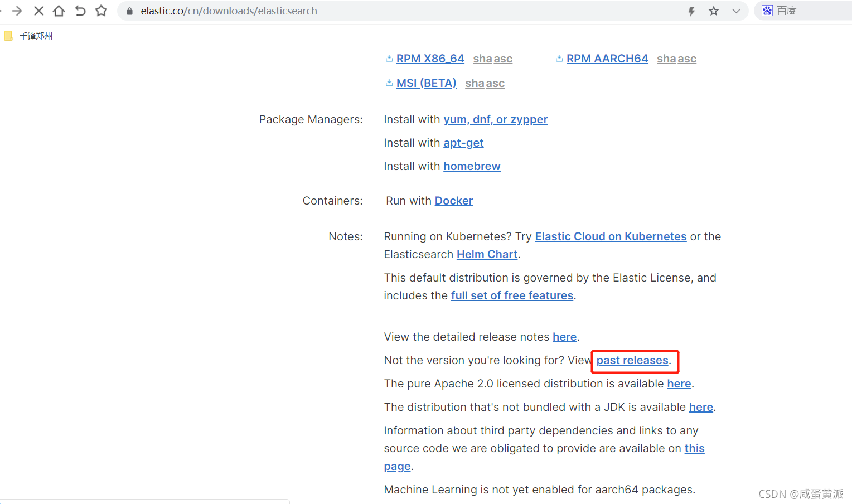Open sha link for RPM X86_64
Image resolution: width=852 pixels, height=504 pixels.
click(482, 59)
